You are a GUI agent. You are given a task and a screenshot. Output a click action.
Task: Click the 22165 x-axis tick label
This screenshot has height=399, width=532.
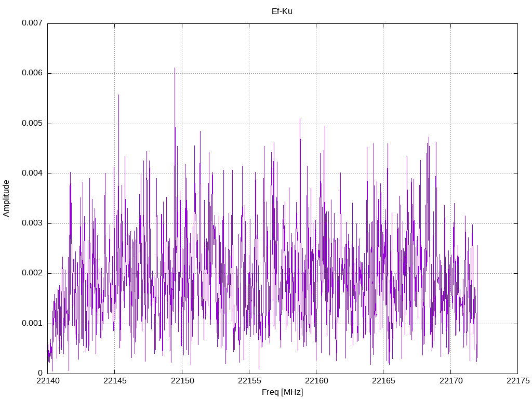[384, 381]
